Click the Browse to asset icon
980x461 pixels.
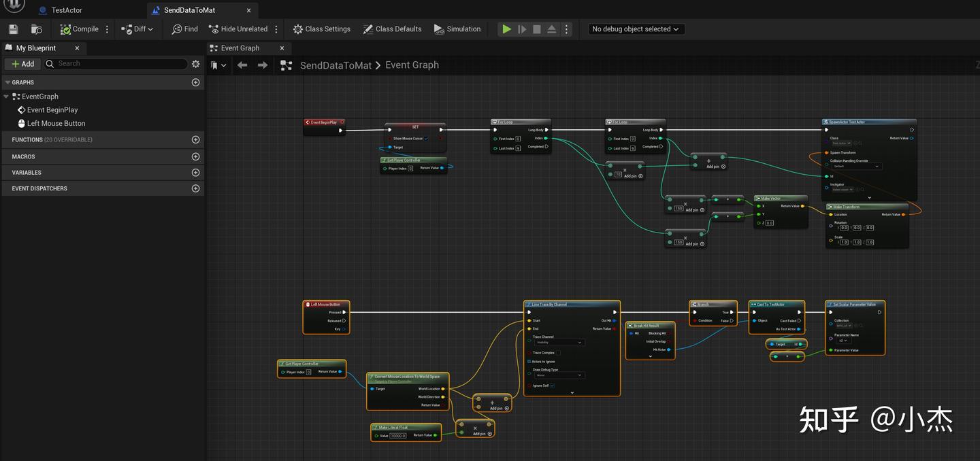coord(37,29)
